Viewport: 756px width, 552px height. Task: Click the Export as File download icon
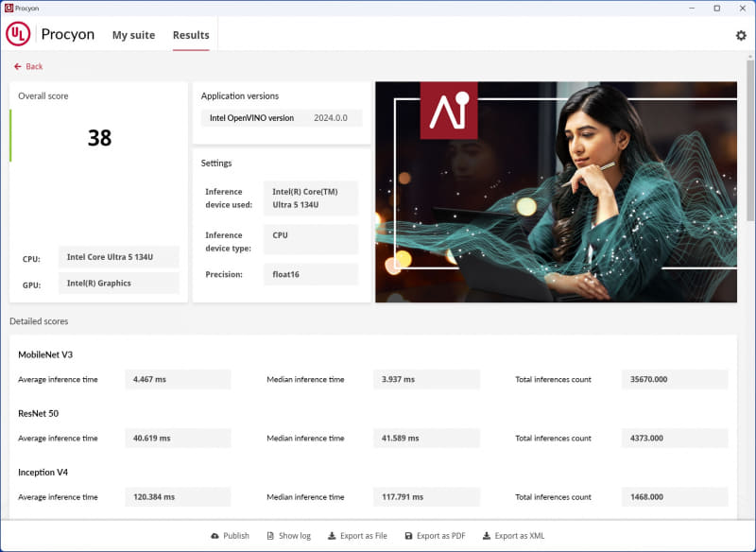[333, 535]
